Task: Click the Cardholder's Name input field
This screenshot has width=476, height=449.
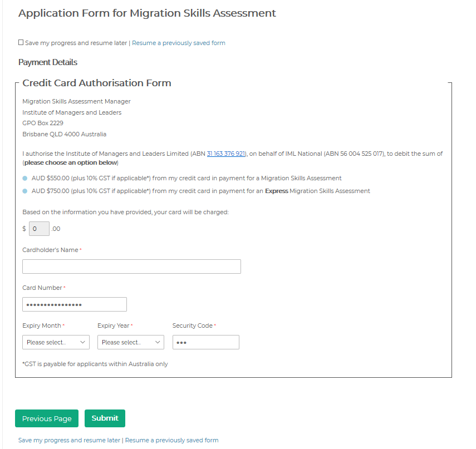Action: click(x=131, y=267)
